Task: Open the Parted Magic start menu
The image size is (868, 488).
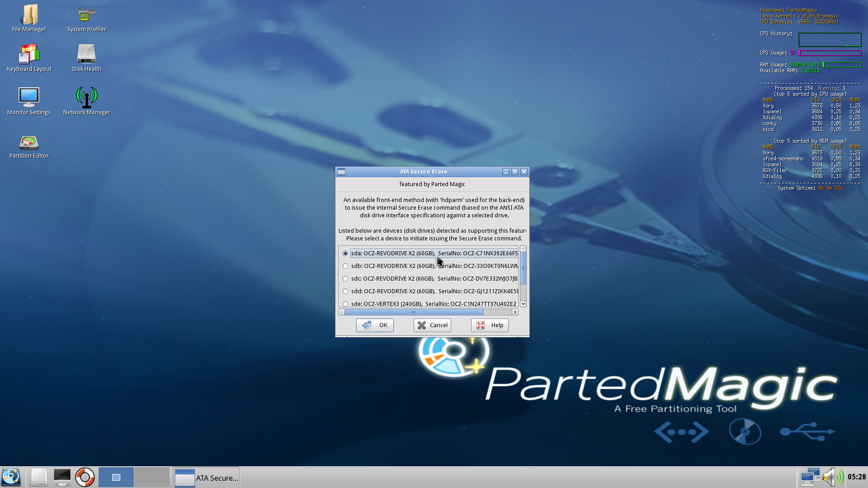Action: click(x=11, y=477)
